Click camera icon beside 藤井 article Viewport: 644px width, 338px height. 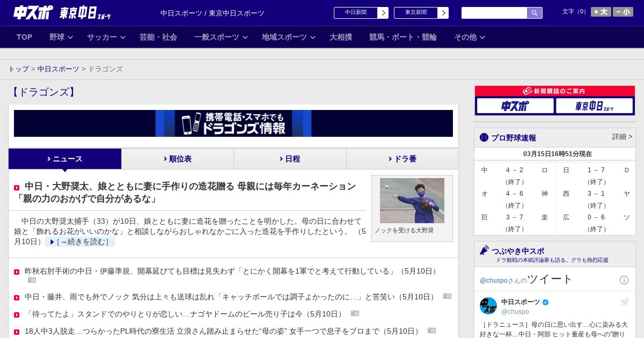[x=448, y=296]
